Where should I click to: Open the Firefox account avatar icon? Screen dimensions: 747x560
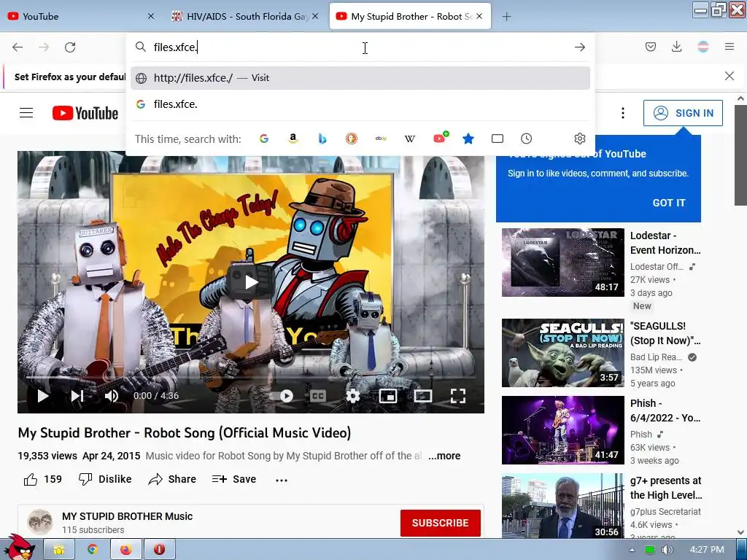703,47
